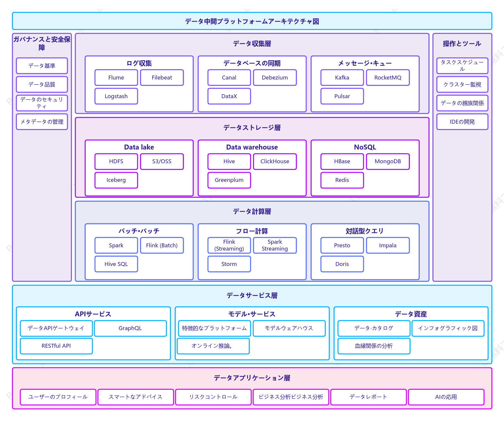Click the Iceberg node

click(x=116, y=180)
